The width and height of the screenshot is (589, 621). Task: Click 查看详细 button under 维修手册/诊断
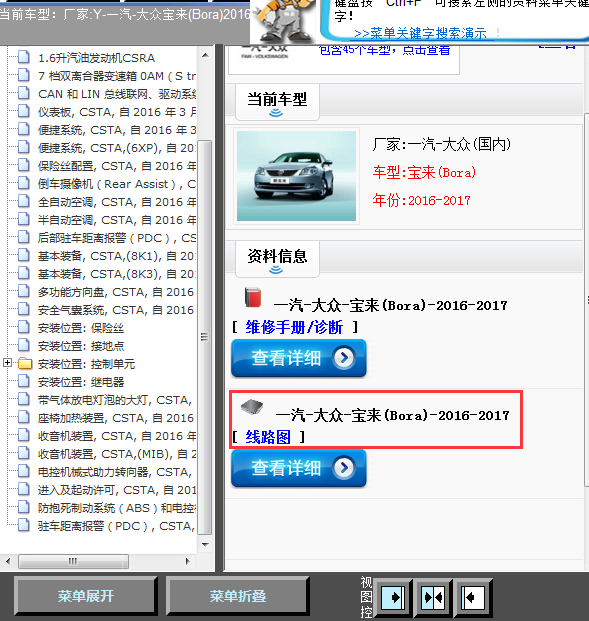coord(299,358)
